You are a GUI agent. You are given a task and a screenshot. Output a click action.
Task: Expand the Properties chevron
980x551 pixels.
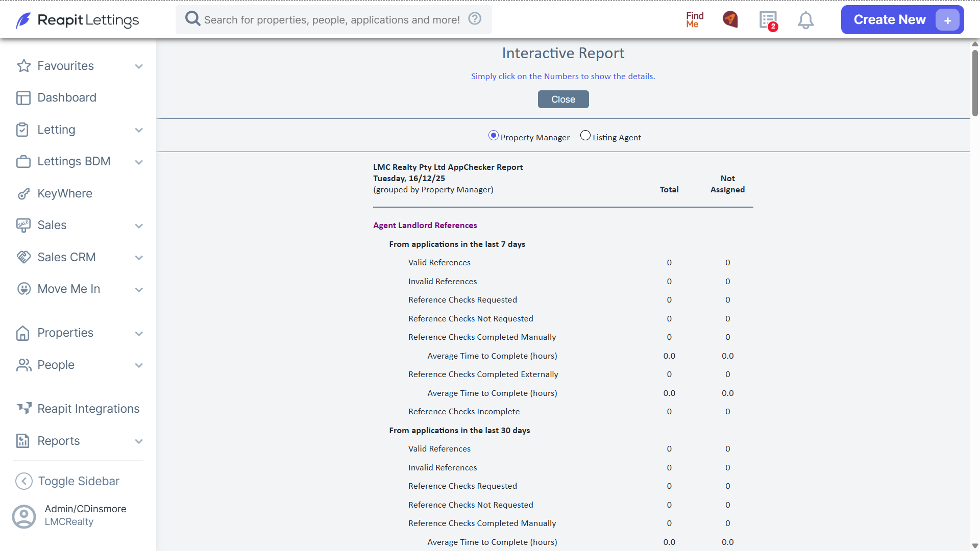pos(139,334)
